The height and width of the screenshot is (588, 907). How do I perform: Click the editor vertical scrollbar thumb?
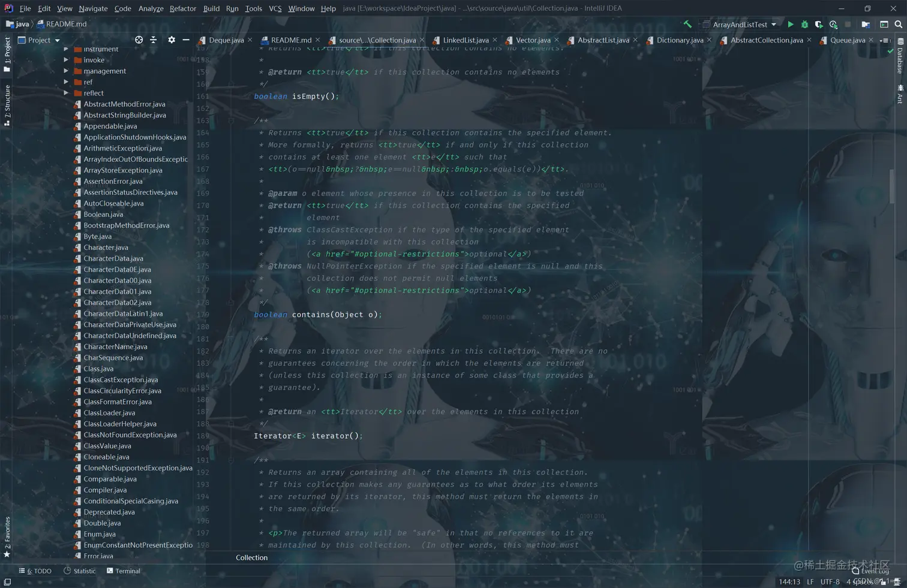point(892,186)
